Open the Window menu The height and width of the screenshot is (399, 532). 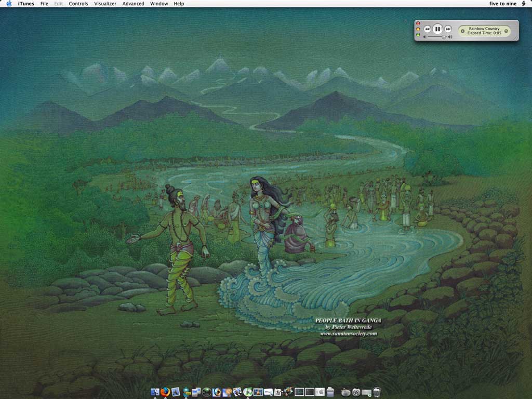coord(159,4)
